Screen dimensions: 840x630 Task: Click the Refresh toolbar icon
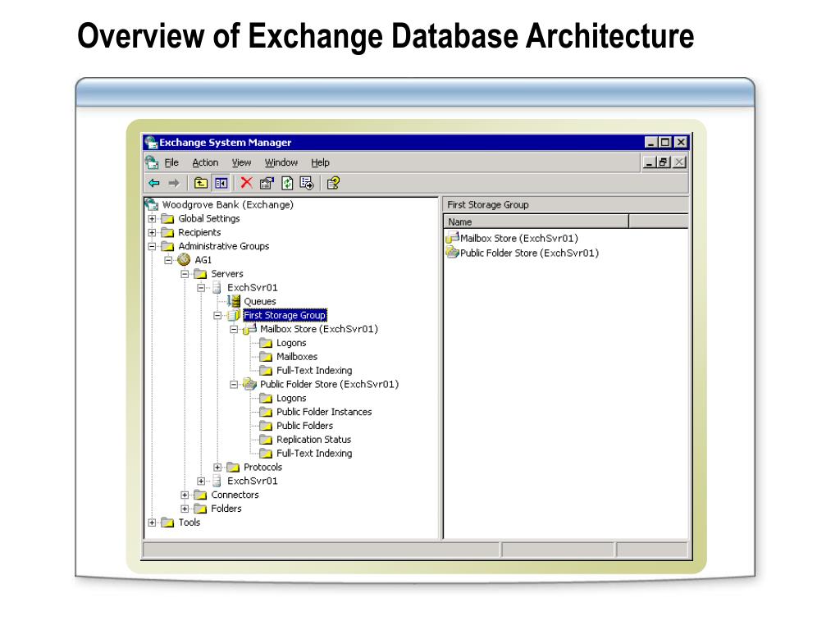(287, 183)
